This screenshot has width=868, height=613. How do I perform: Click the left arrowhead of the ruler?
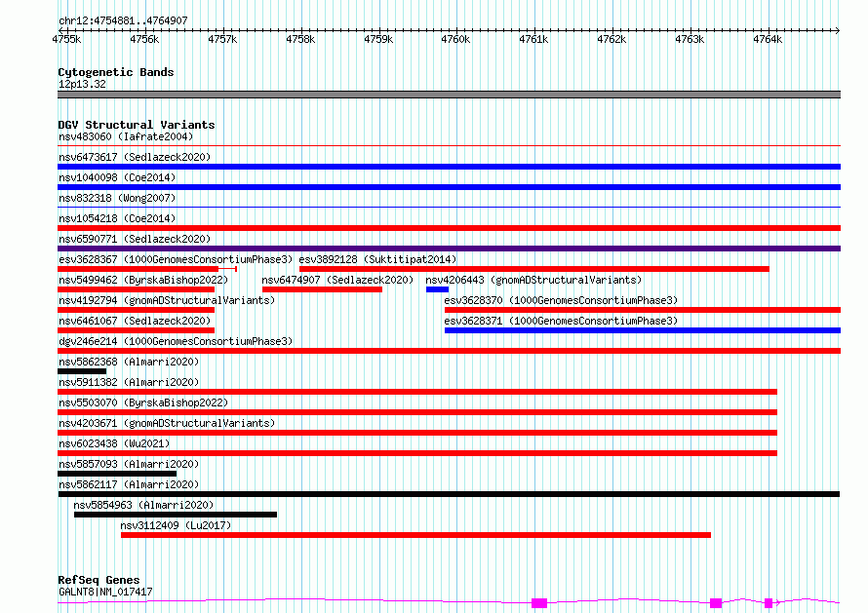(x=60, y=30)
